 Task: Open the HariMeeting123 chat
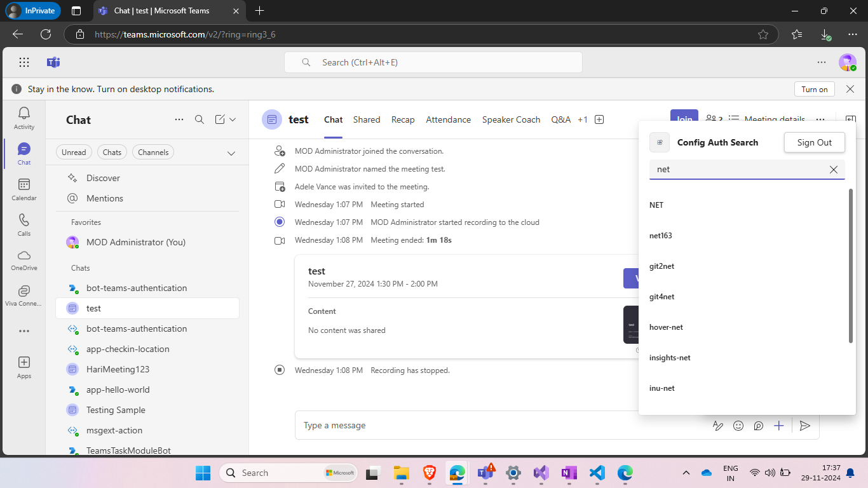147,369
